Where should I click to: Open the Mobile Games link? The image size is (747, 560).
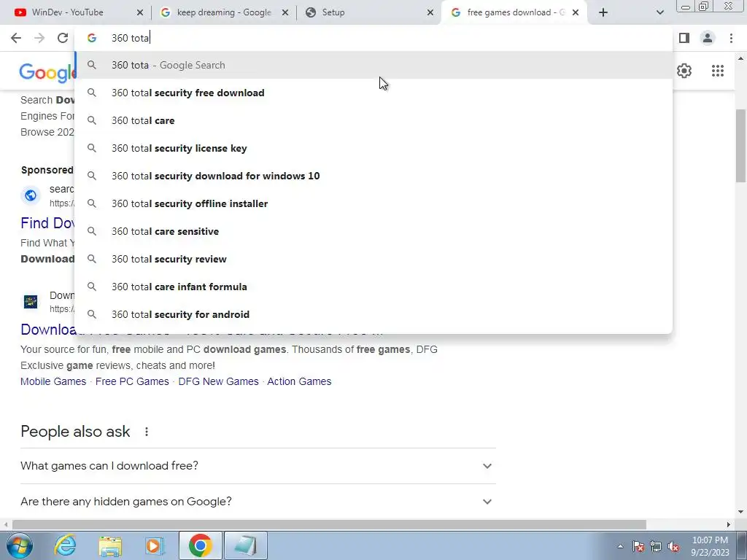tap(53, 381)
